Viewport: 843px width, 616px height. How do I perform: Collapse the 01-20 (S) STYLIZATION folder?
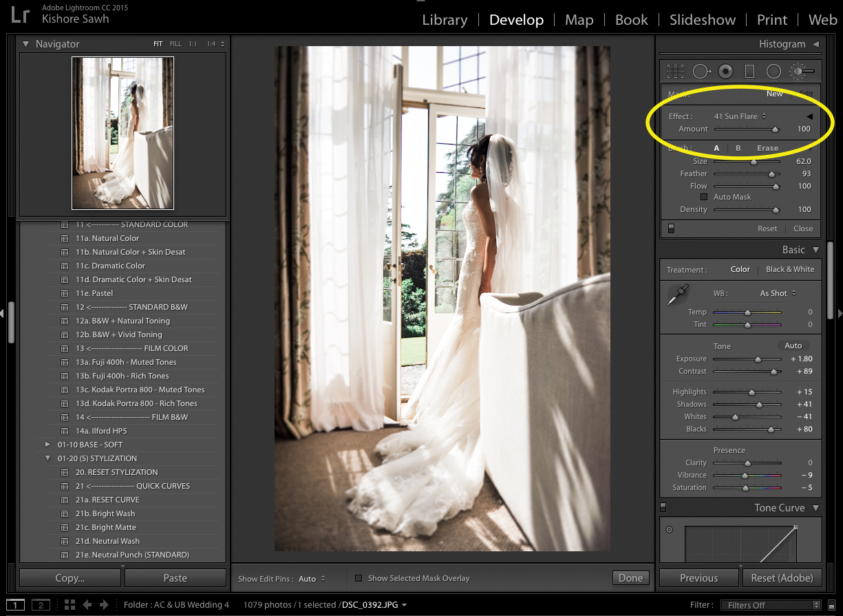[x=47, y=458]
